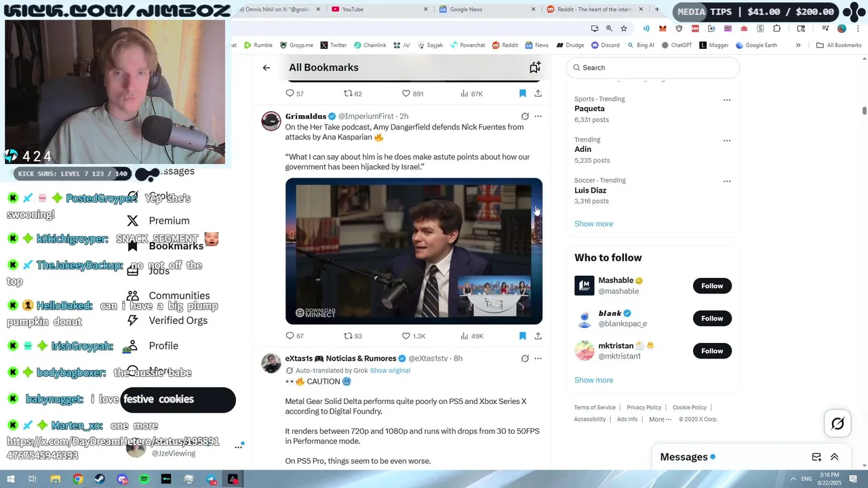Repost the Grimaldus post with 93 reposts
This screenshot has height=488, width=868.
(353, 336)
